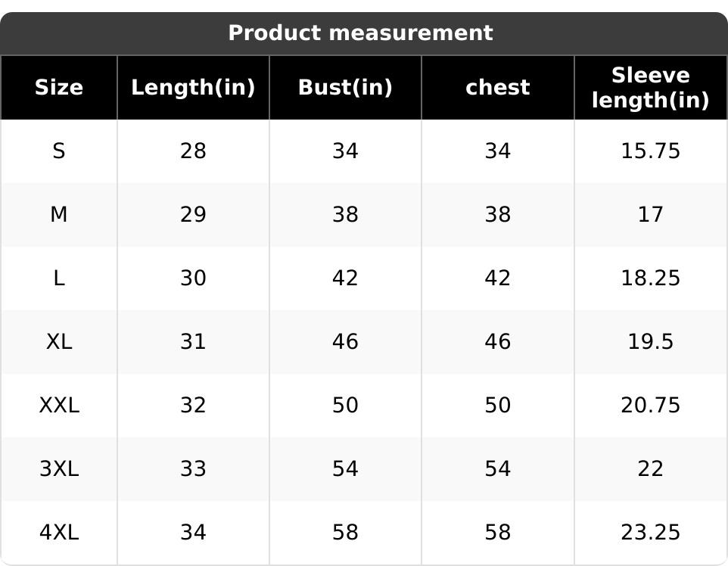Click the Length(in) column header
Screen dimensions: 728x566
193,88
